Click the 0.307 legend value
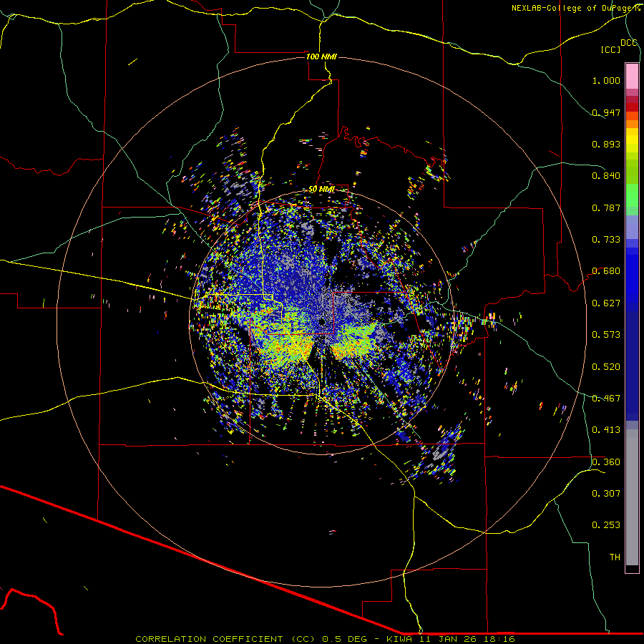The width and height of the screenshot is (644, 644). click(x=606, y=494)
